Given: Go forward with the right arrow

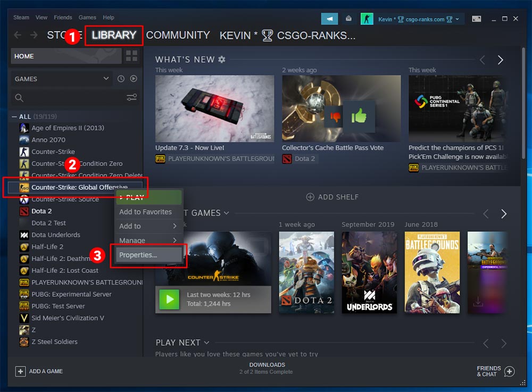Looking at the screenshot, I should point(34,35).
